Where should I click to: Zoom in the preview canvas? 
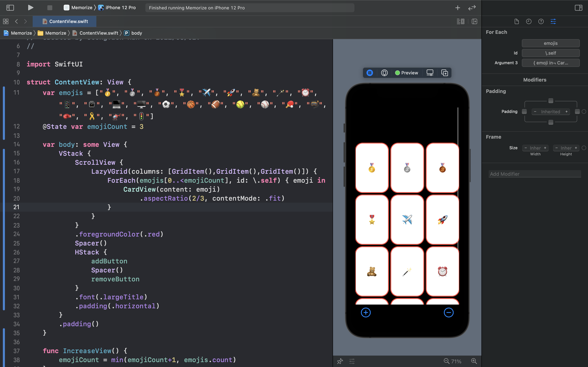pyautogui.click(x=474, y=361)
